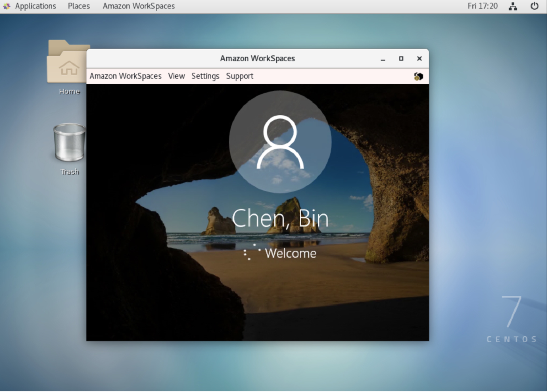Select the Trash desktop icon

click(x=70, y=149)
